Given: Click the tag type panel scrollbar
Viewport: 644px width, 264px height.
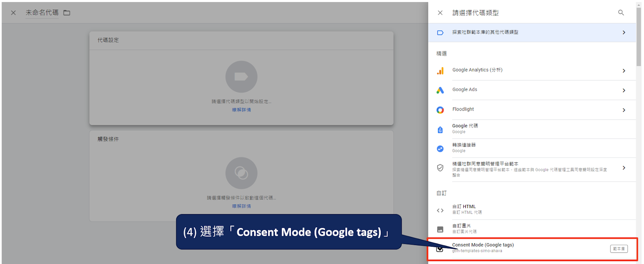Looking at the screenshot, I should coord(639,37).
